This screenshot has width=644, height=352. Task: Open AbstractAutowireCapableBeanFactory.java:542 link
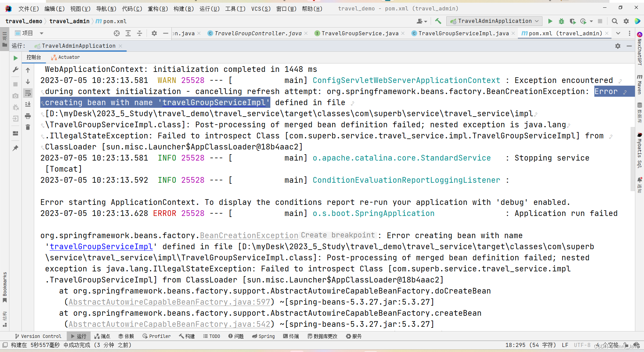pyautogui.click(x=169, y=324)
